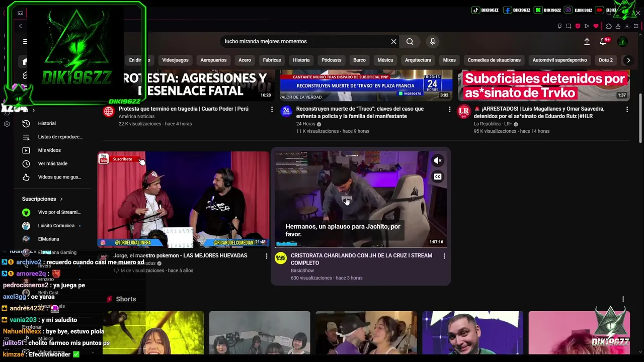Image resolution: width=644 pixels, height=362 pixels.
Task: Open title CRISTORATA CHARLANDO CON JH DE LA CRUZ
Action: click(x=361, y=259)
